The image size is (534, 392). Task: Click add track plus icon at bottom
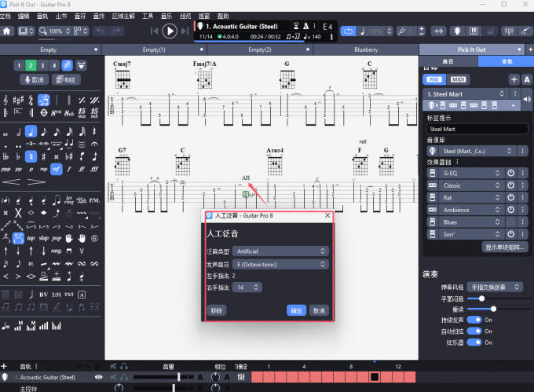(x=5, y=366)
